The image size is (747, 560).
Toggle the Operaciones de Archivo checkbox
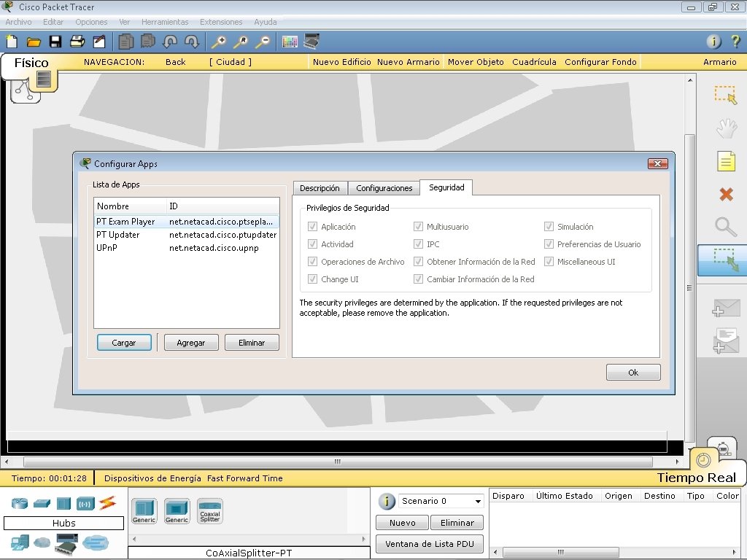(312, 262)
